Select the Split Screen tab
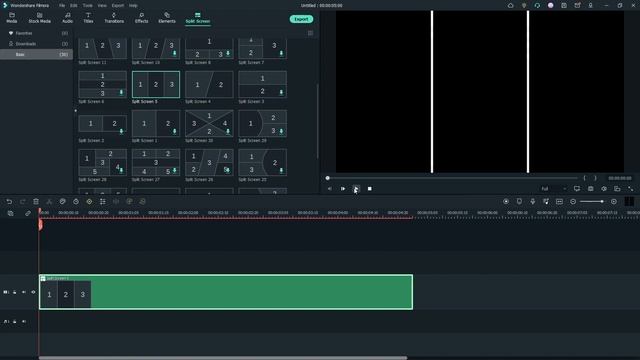The width and height of the screenshot is (640, 360). tap(198, 18)
